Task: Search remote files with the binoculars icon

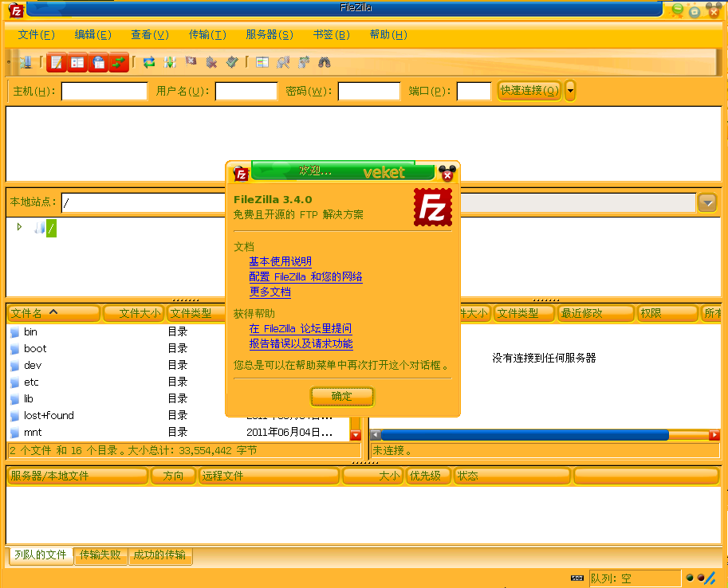Action: (x=325, y=62)
